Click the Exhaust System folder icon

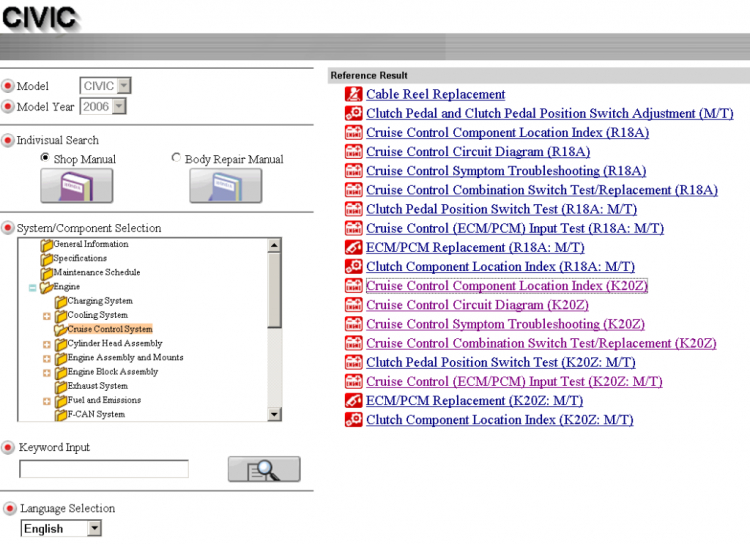[61, 387]
